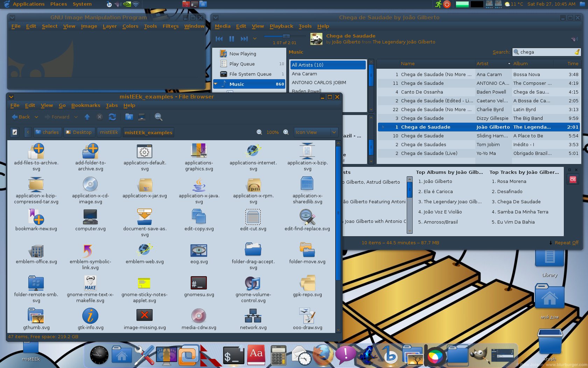Image resolution: width=588 pixels, height=368 pixels.
Task: Open the Colors menu in GIMP
Action: 130,26
